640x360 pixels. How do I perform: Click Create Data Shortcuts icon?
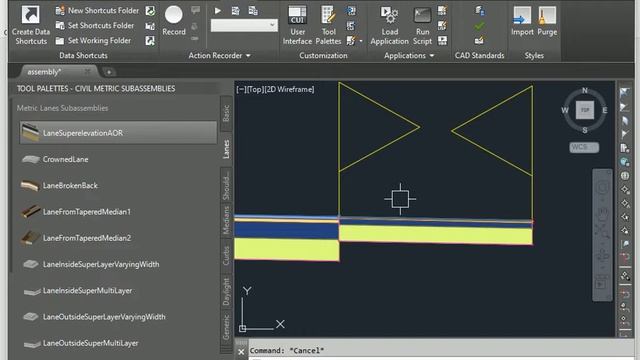tap(30, 15)
